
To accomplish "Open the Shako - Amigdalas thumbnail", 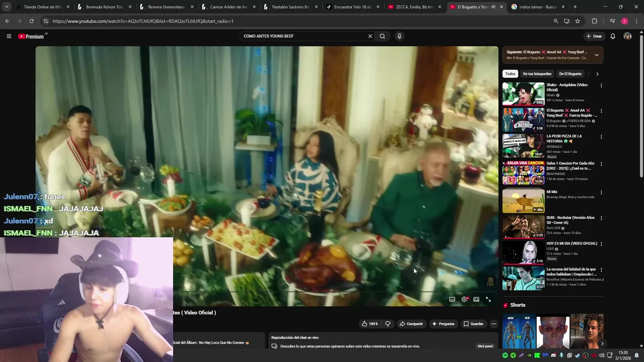I will point(523,94).
